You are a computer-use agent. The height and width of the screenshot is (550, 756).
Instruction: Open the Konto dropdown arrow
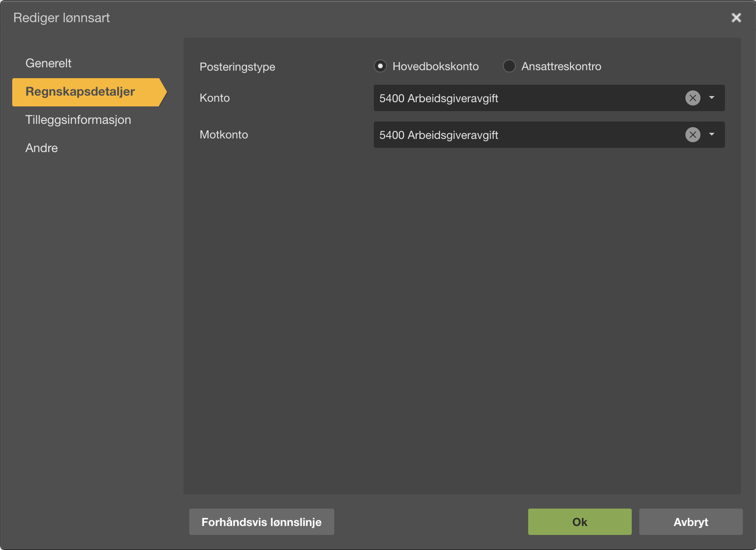coord(712,98)
